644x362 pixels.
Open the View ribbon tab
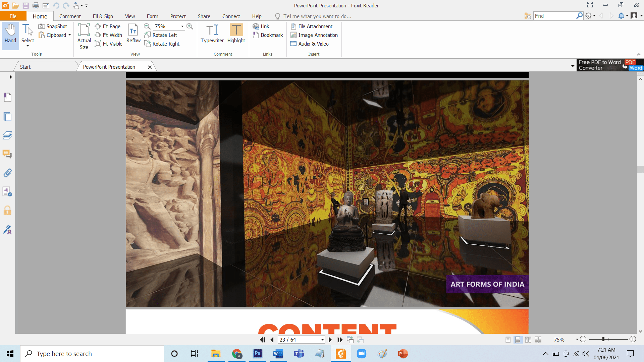[x=130, y=16]
